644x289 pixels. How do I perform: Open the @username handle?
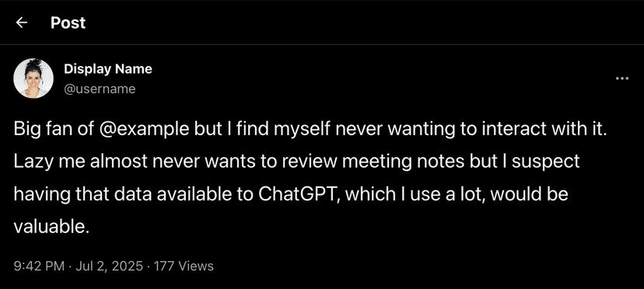pos(100,89)
